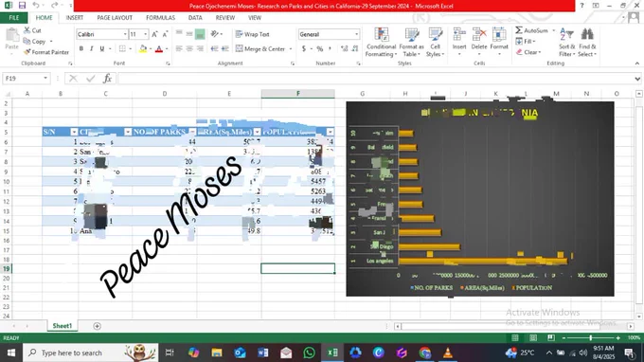Open the Fill dropdown
The height and width of the screenshot is (362, 644).
coord(526,42)
